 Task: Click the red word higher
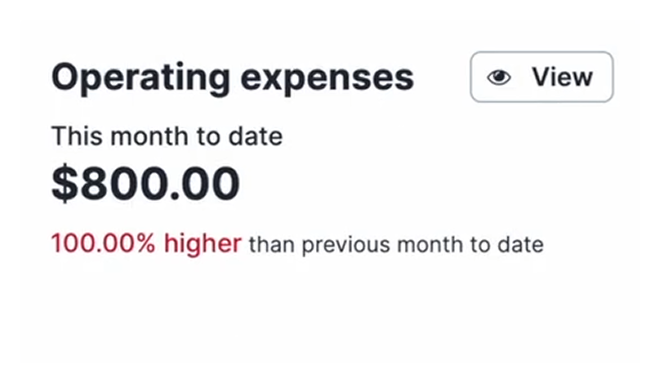[203, 243]
